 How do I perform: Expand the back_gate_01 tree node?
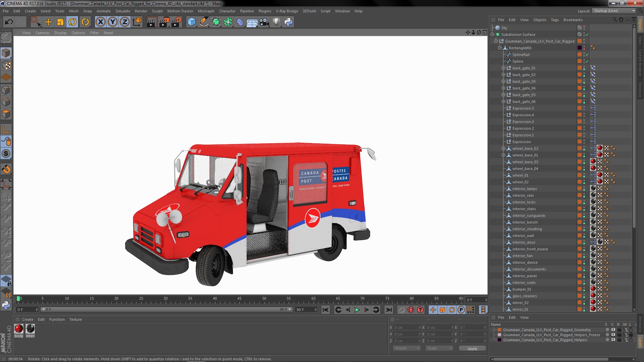click(503, 68)
